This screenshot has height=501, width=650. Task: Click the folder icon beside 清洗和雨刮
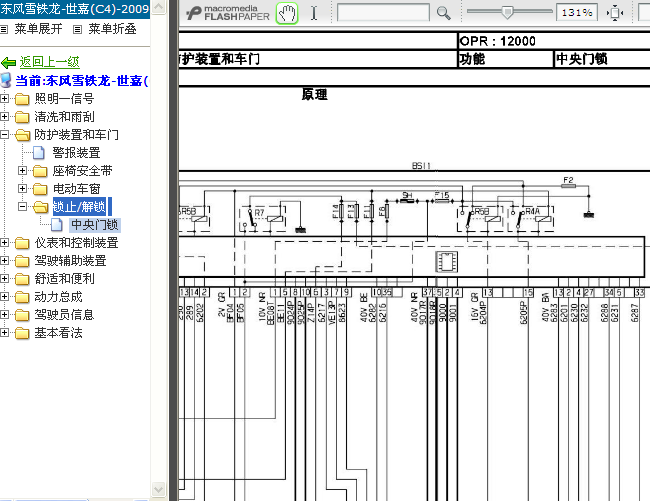click(22, 117)
